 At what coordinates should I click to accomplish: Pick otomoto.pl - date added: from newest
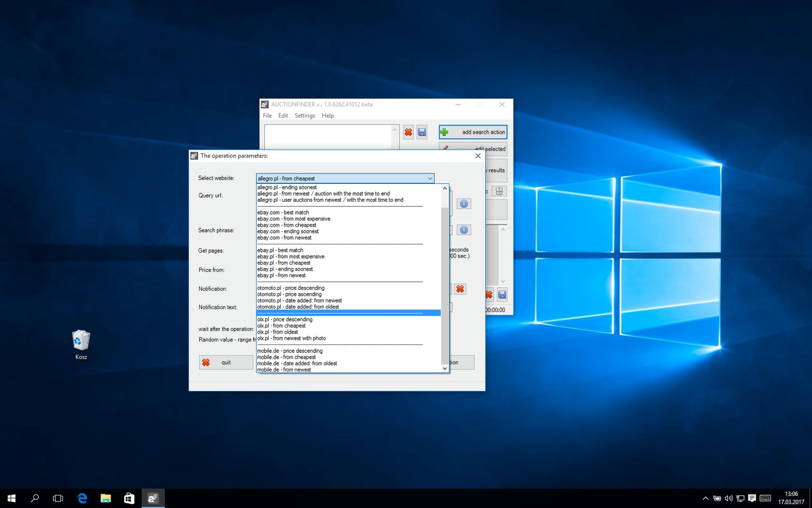pyautogui.click(x=348, y=301)
